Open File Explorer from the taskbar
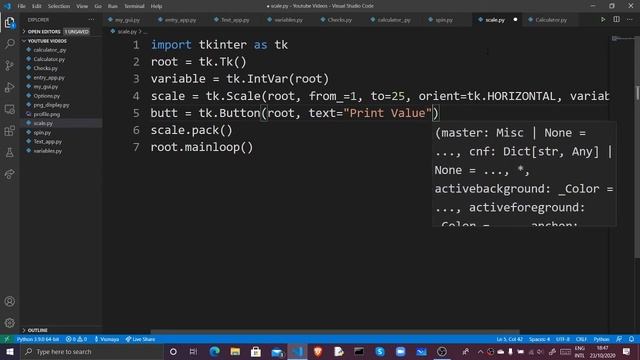Image resolution: width=640 pixels, height=360 pixels. (x=235, y=351)
